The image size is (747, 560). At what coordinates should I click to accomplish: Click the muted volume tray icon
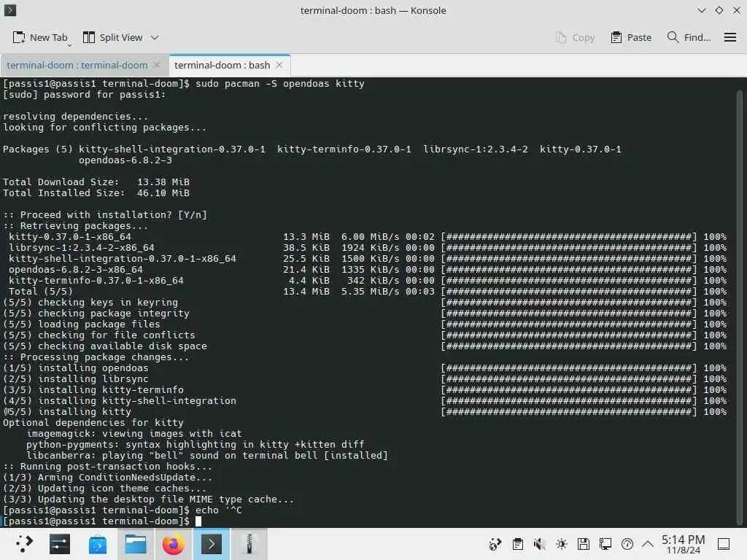click(x=539, y=544)
